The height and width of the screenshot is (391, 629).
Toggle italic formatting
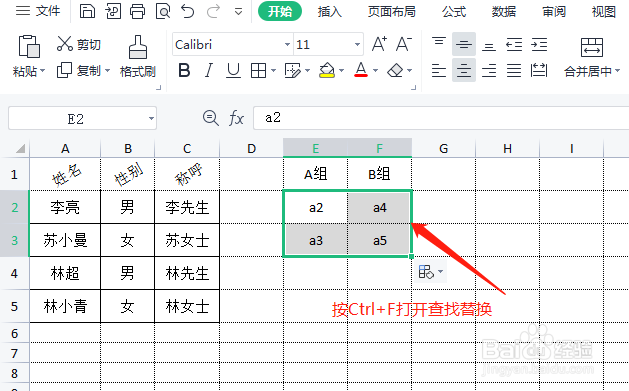click(209, 71)
